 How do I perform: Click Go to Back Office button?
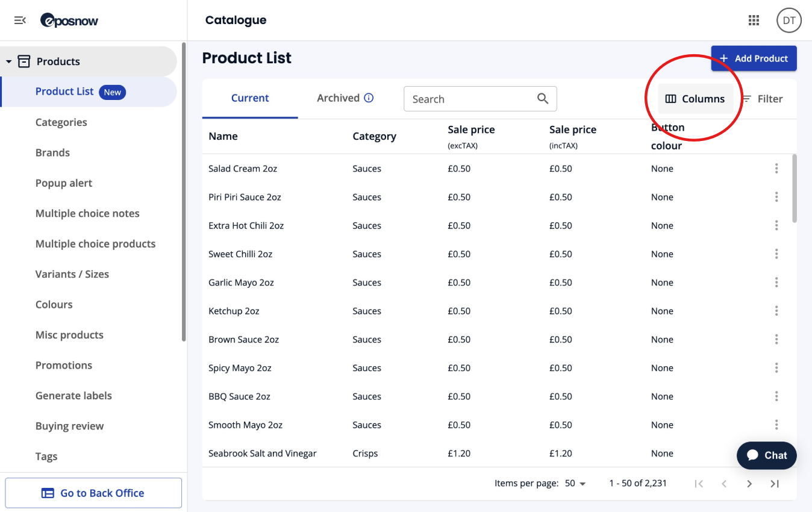click(x=93, y=493)
